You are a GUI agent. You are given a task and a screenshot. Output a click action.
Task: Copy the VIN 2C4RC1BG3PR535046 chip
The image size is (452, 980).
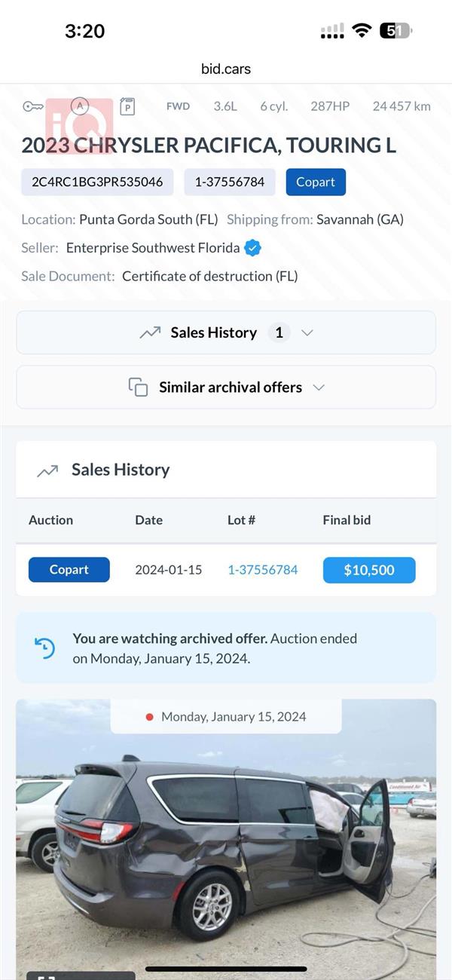point(97,182)
